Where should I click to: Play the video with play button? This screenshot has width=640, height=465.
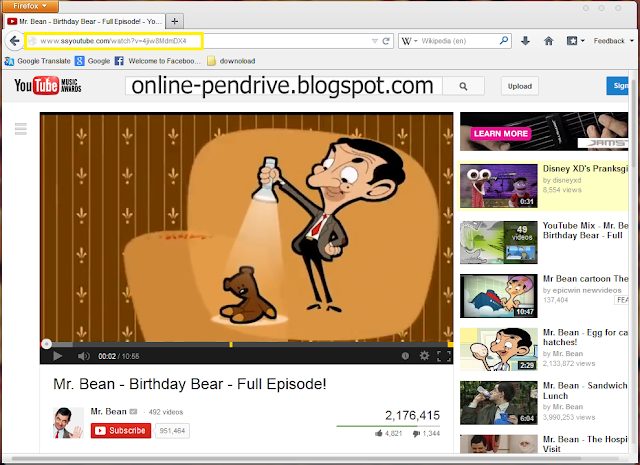[x=58, y=356]
